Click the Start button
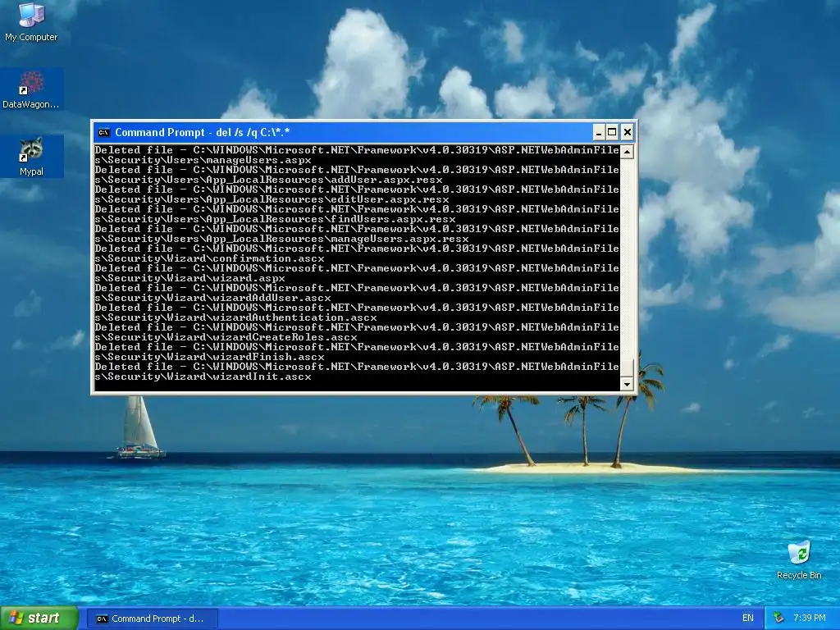The height and width of the screenshot is (630, 840). tap(39, 619)
